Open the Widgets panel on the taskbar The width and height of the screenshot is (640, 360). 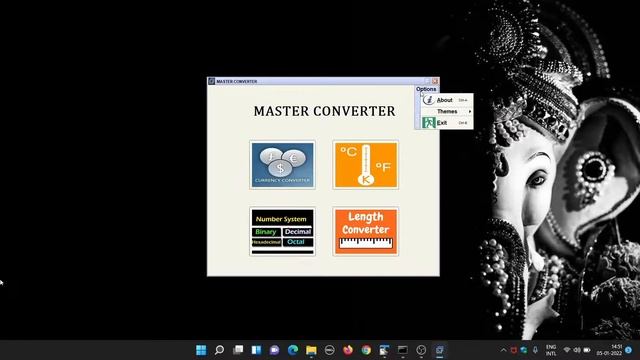coord(256,350)
